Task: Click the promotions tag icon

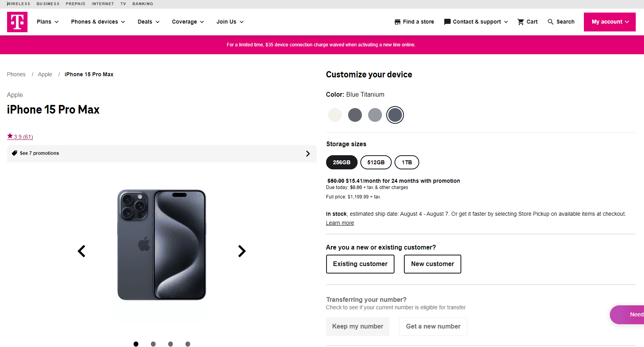Action: [15, 153]
